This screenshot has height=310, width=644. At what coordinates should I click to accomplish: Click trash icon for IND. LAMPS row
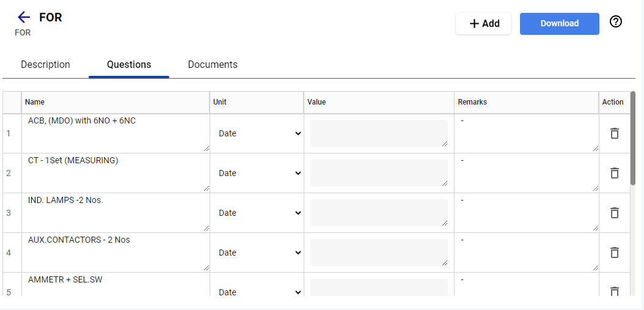pyautogui.click(x=615, y=213)
